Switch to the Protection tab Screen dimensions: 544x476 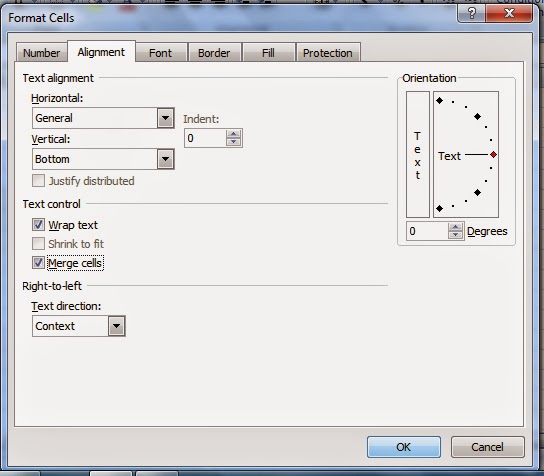(x=328, y=53)
